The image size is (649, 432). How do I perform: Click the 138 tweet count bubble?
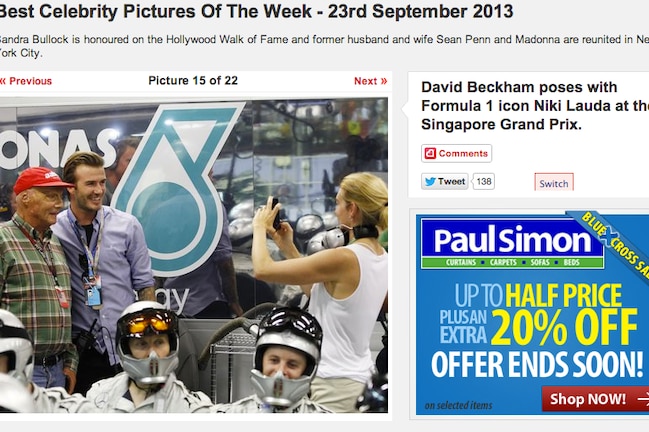click(483, 182)
